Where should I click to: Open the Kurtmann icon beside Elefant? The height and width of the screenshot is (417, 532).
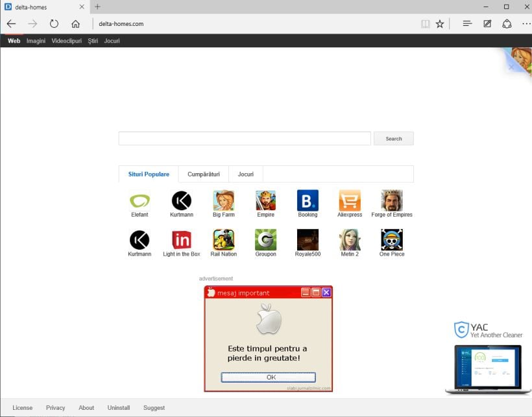click(x=182, y=200)
